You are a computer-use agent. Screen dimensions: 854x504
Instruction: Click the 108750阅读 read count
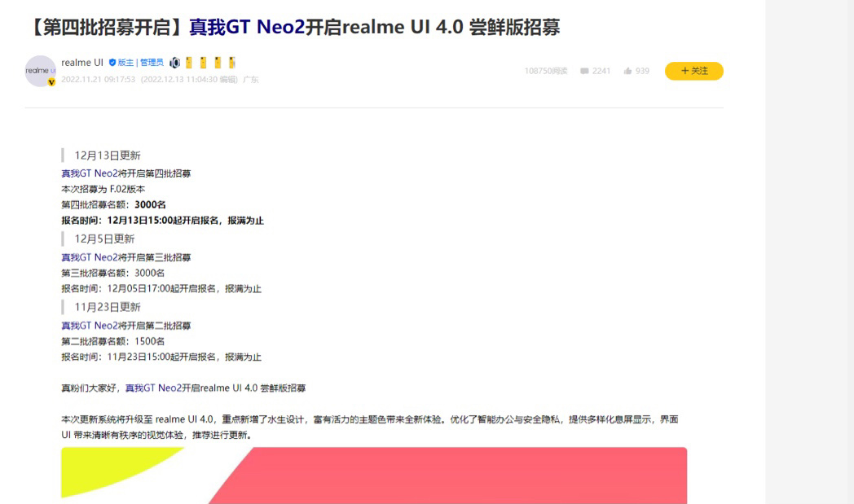(546, 72)
